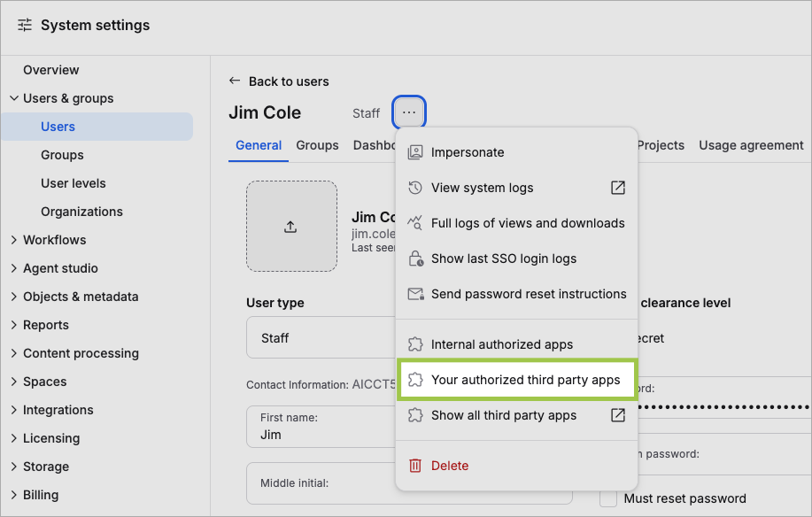
Task: Click the First name input field
Action: point(321,427)
